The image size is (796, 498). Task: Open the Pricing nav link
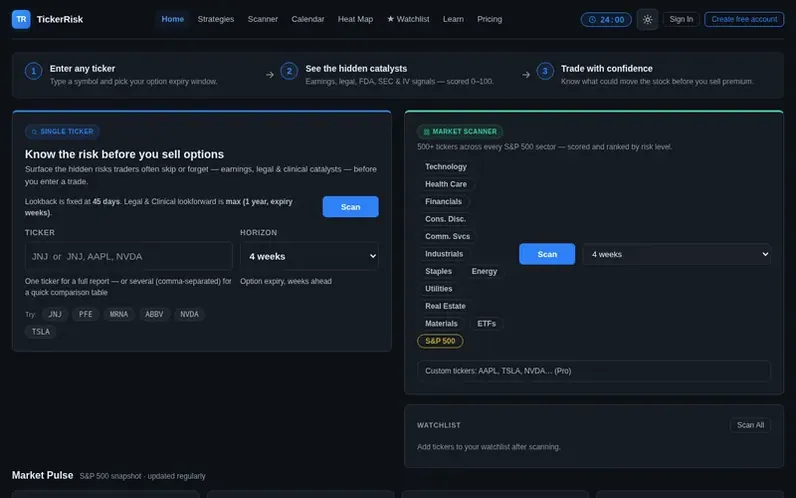[489, 19]
